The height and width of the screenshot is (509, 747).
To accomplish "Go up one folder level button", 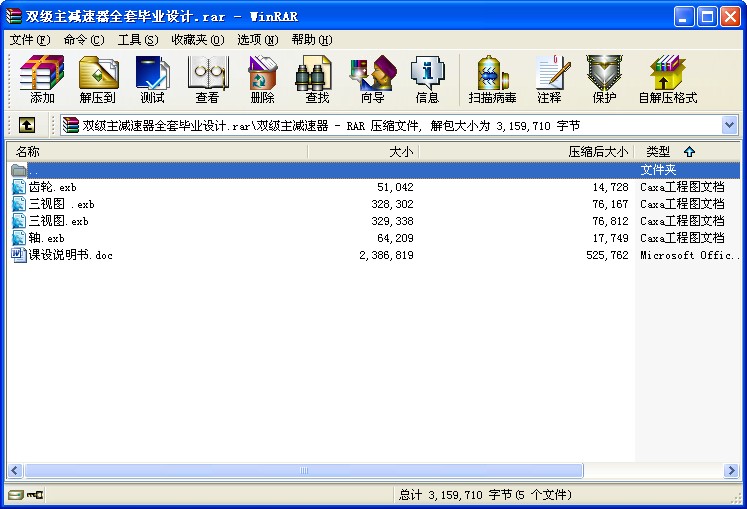I will (27, 125).
